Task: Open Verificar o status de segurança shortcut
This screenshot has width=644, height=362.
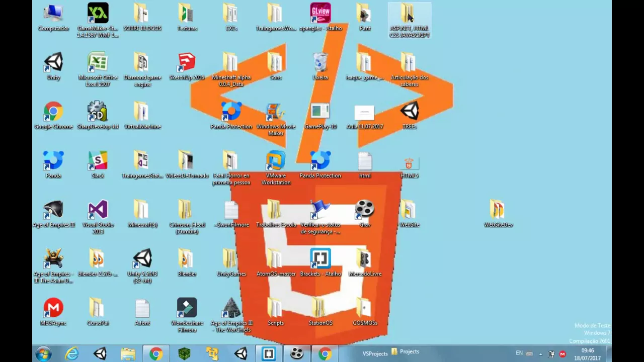Action: pos(320,217)
